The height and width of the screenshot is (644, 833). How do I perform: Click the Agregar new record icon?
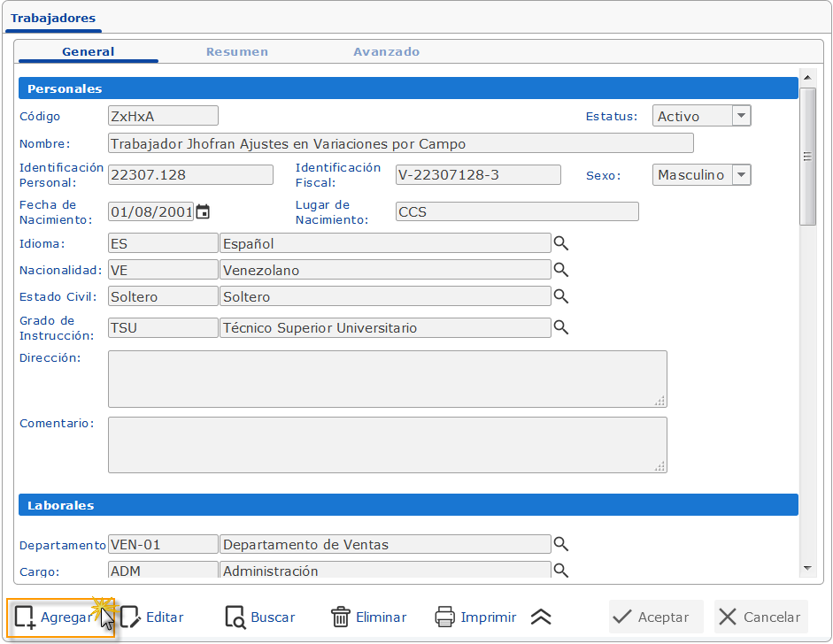(25, 617)
